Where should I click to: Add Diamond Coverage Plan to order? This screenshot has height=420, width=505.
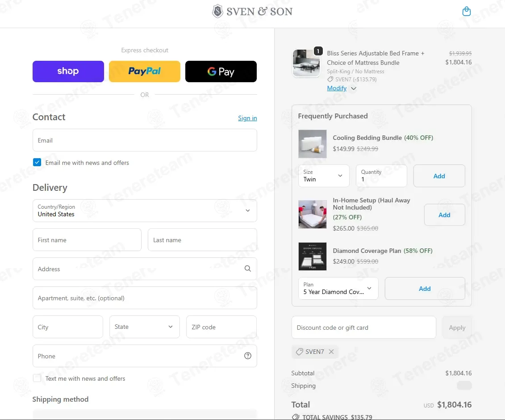pyautogui.click(x=425, y=289)
